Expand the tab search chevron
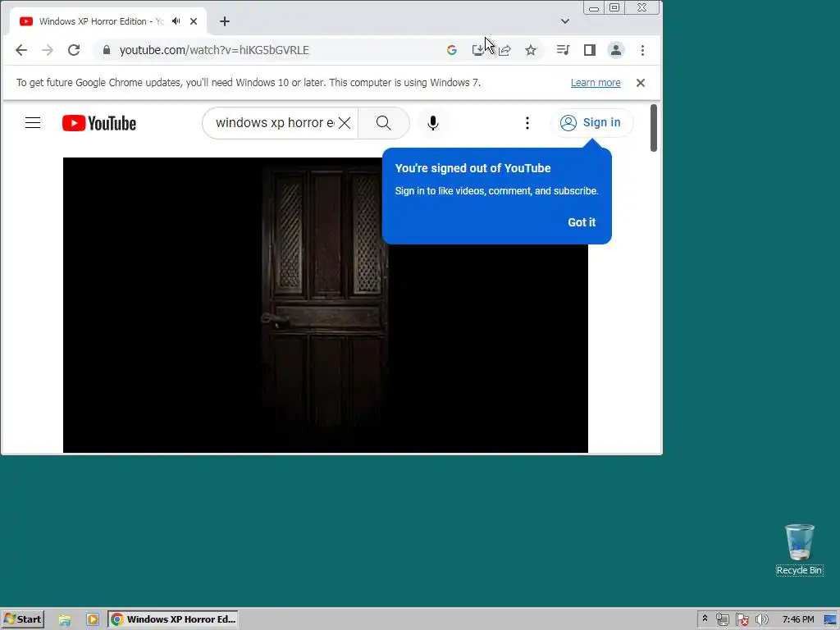 [x=564, y=21]
